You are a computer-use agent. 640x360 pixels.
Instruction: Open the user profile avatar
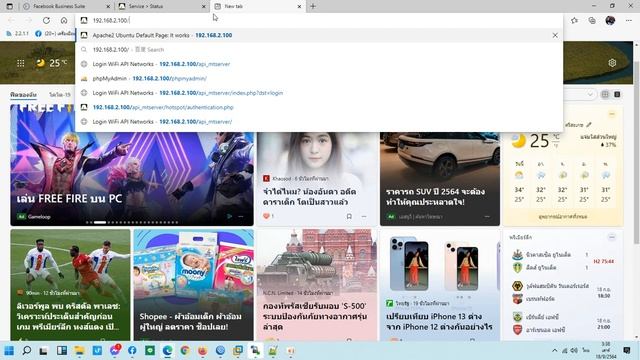610,20
